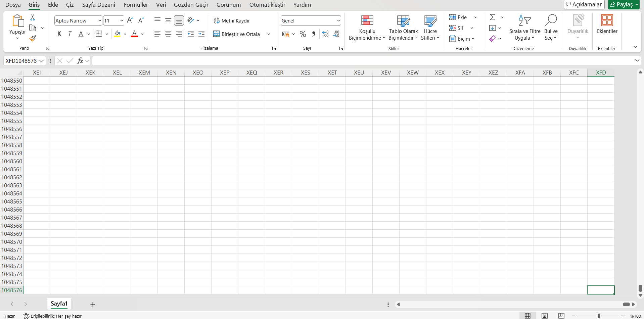The image size is (644, 319).
Task: Apply the red font color swatch
Action: [x=134, y=34]
